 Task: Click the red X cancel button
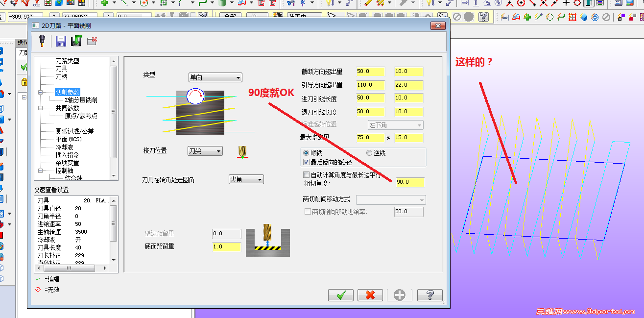pyautogui.click(x=370, y=295)
